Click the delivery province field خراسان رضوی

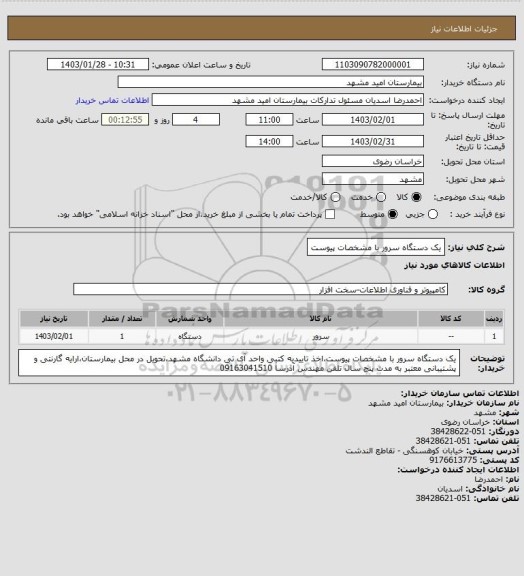(x=373, y=161)
